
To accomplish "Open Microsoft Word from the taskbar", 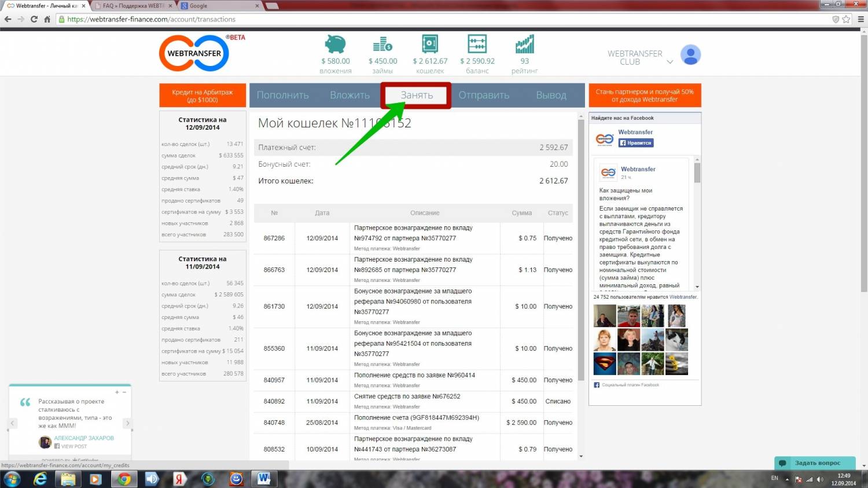I will [264, 479].
